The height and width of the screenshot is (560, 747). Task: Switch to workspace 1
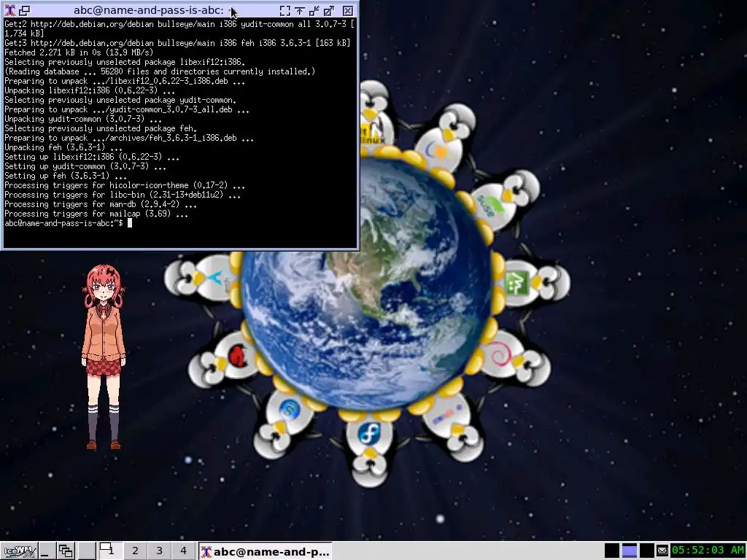(x=110, y=551)
